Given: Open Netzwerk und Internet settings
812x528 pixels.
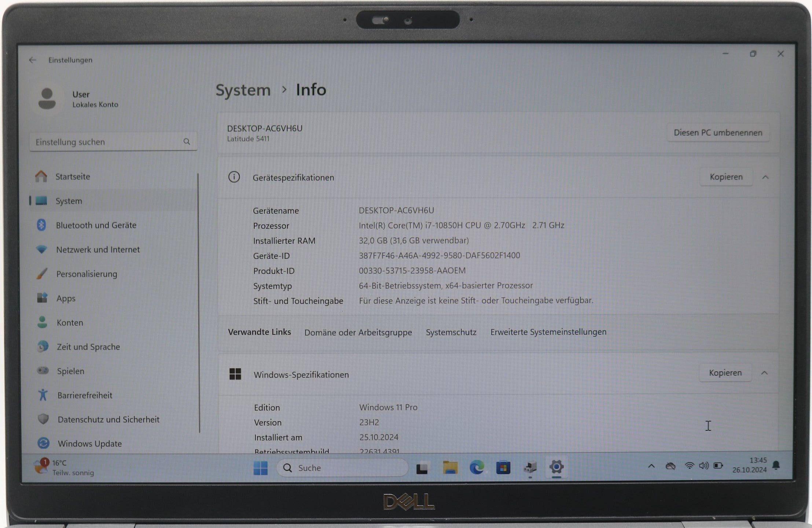Looking at the screenshot, I should (x=98, y=250).
